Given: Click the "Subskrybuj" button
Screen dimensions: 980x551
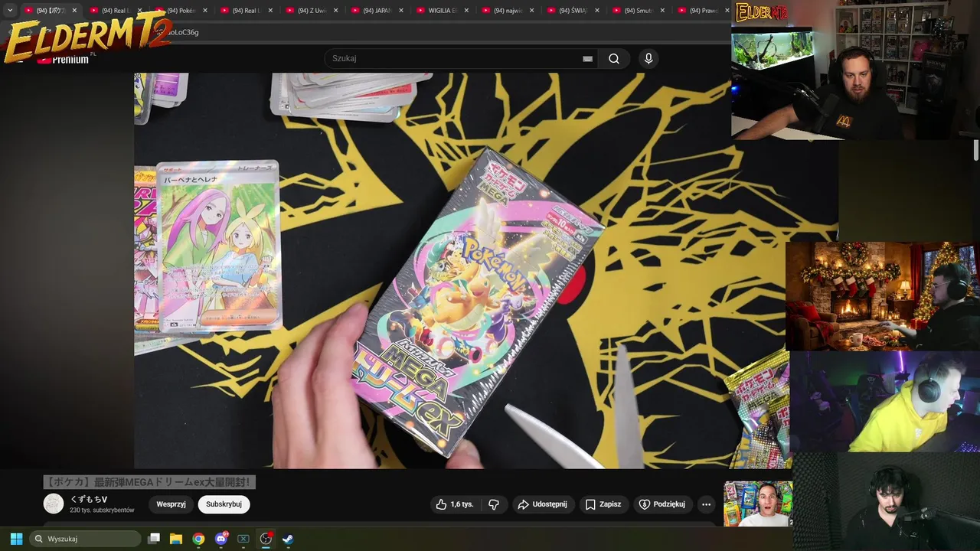Looking at the screenshot, I should coord(224,504).
